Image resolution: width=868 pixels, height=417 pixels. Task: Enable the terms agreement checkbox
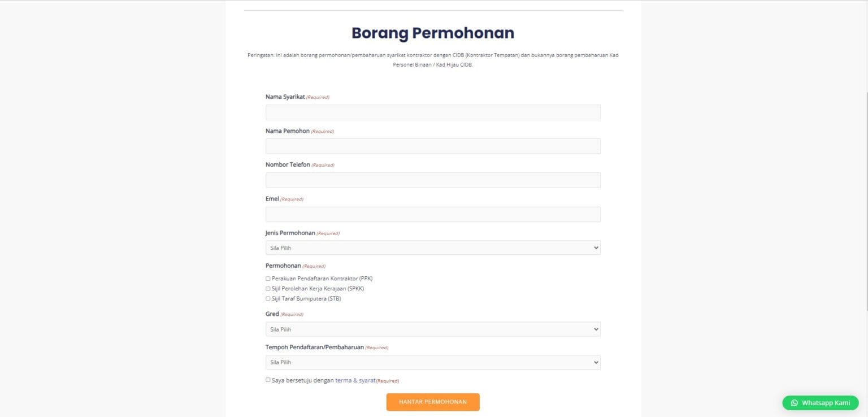pos(268,380)
